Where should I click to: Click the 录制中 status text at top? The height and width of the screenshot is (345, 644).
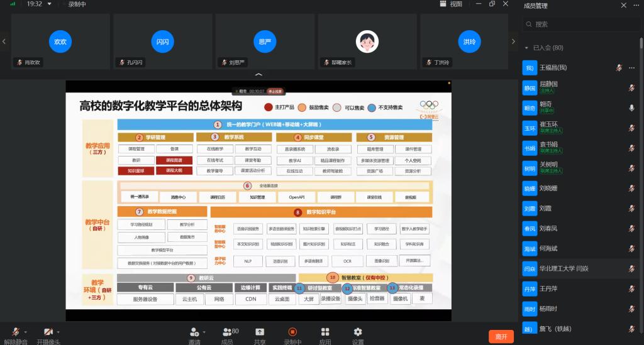click(77, 4)
